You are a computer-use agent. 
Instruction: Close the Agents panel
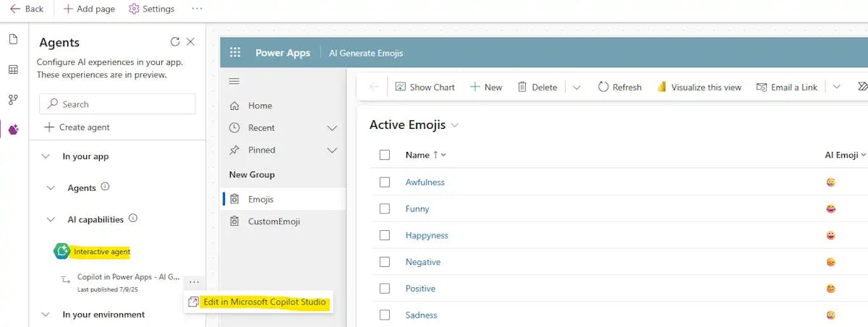point(190,42)
